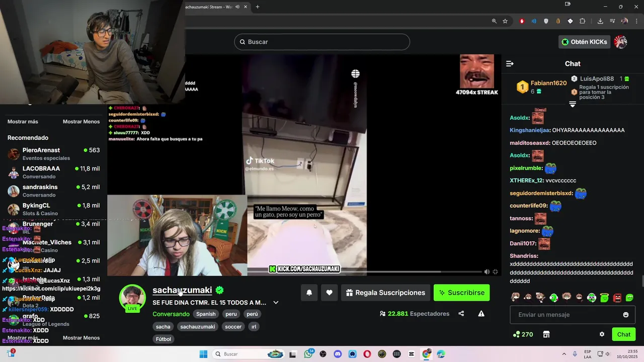644x362 pixels.
Task: Open sachauzumaki live avatar
Action: pos(132,298)
